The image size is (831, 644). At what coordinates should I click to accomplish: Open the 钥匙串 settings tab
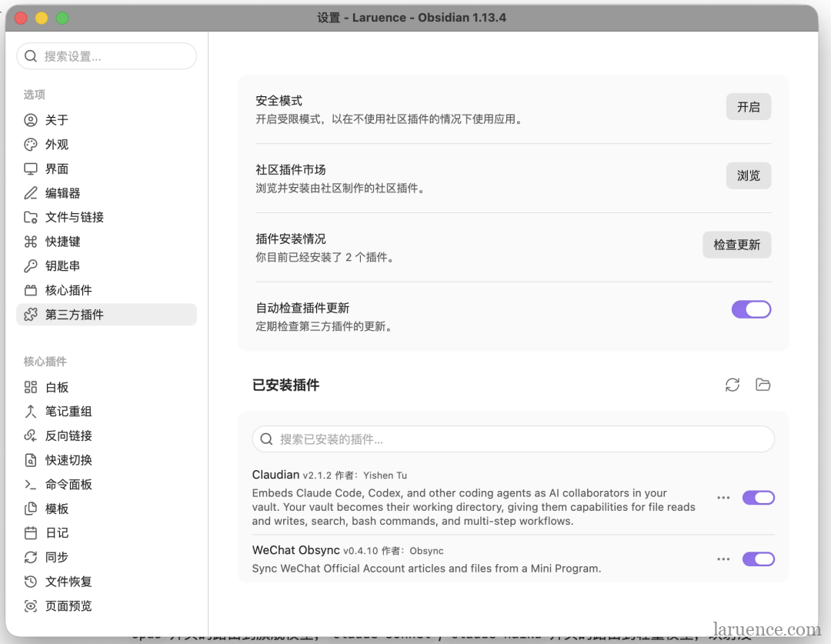[x=106, y=266]
